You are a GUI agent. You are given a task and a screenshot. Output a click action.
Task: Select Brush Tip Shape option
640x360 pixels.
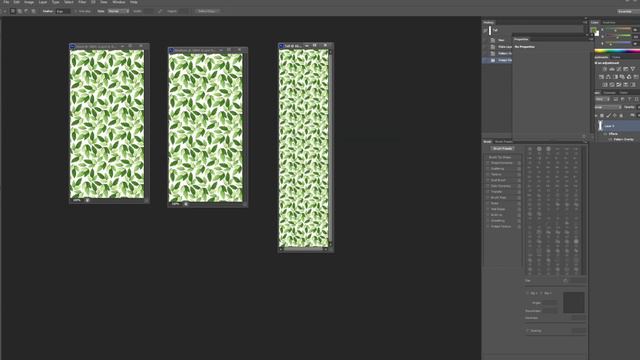(500, 157)
